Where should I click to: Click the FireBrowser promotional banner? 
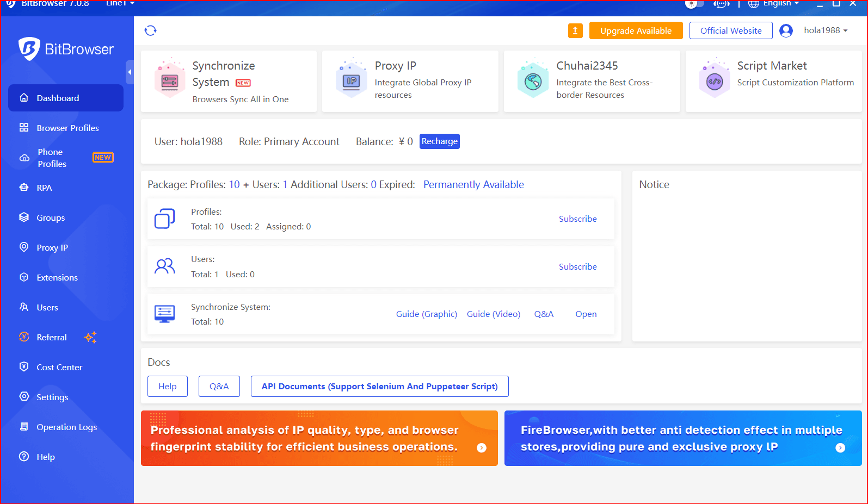pos(682,438)
